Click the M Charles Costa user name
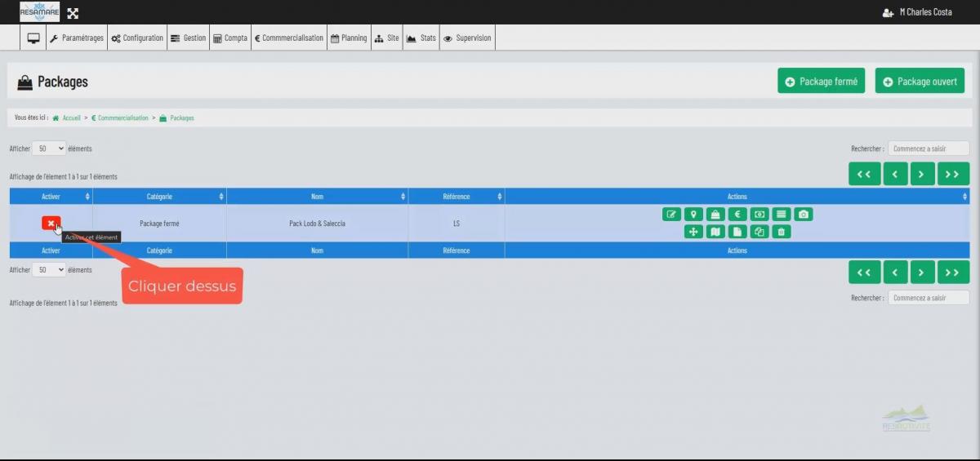The image size is (980, 461). (925, 13)
